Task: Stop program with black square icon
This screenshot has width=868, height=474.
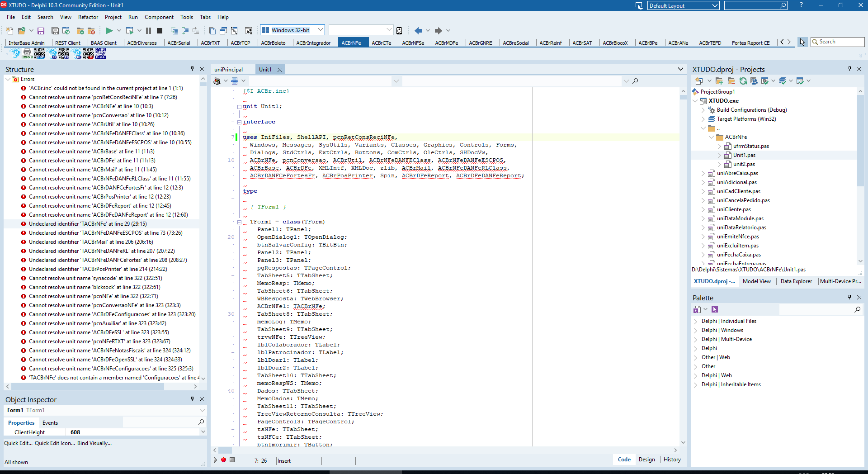Action: (160, 31)
